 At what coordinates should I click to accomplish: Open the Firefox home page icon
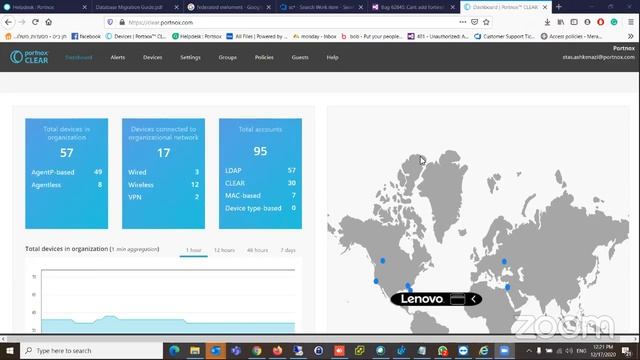click(49, 22)
